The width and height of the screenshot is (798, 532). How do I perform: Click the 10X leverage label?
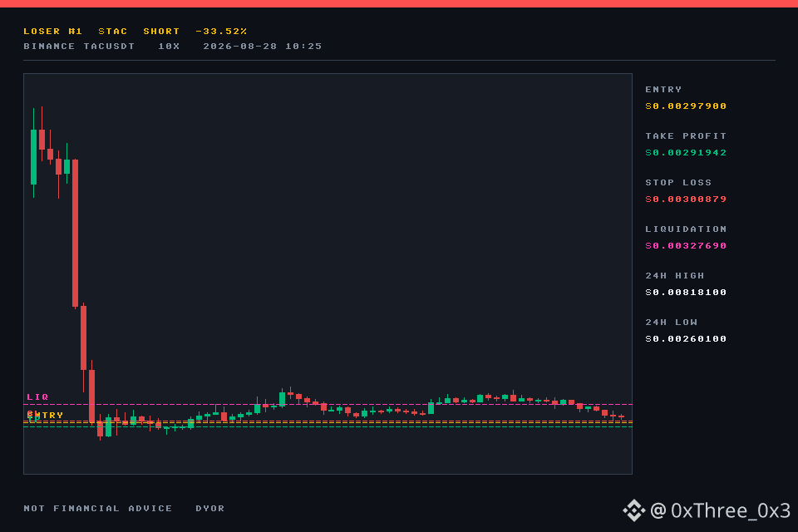(169, 47)
